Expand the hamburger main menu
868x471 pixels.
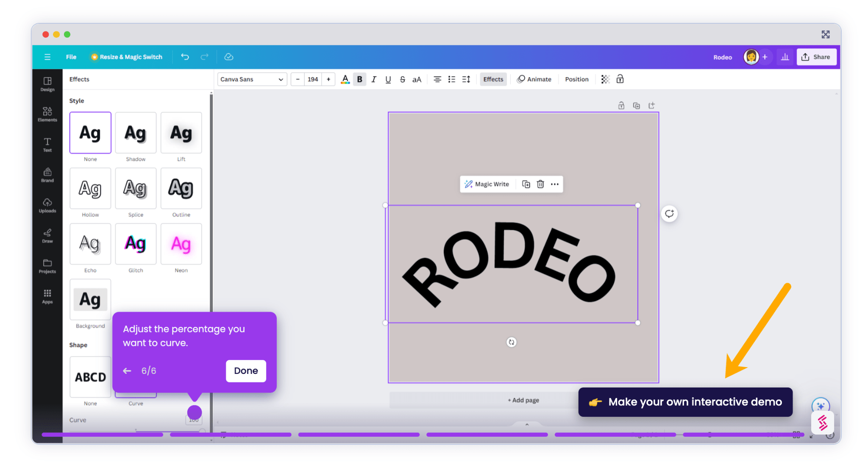47,57
